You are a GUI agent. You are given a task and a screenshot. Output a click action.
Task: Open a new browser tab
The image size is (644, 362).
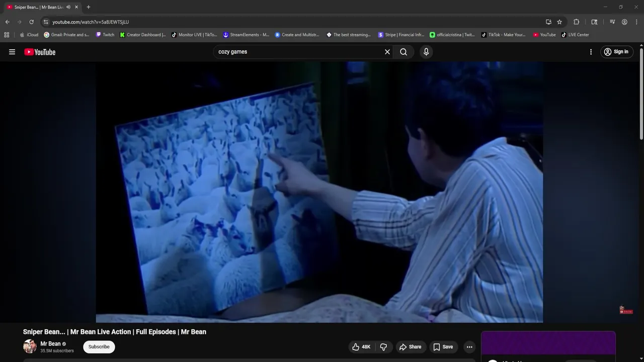89,7
